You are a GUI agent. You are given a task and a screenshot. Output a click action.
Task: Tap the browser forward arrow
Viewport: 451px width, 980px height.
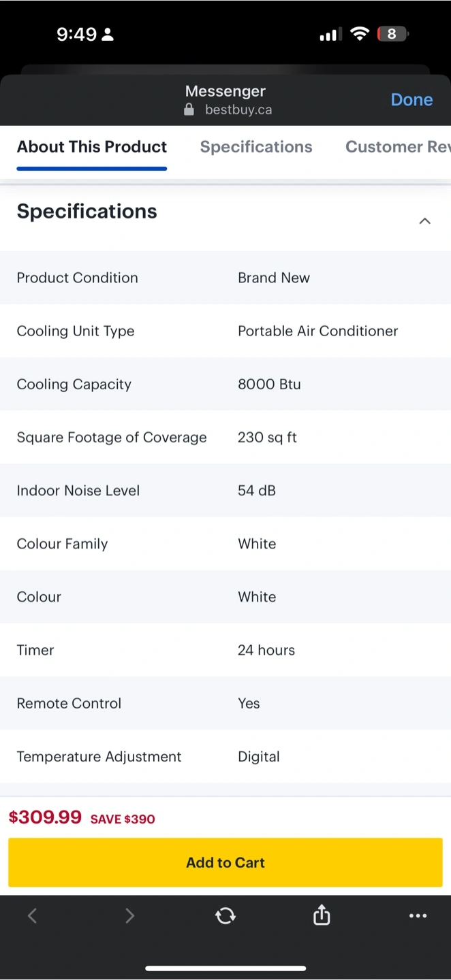[129, 916]
